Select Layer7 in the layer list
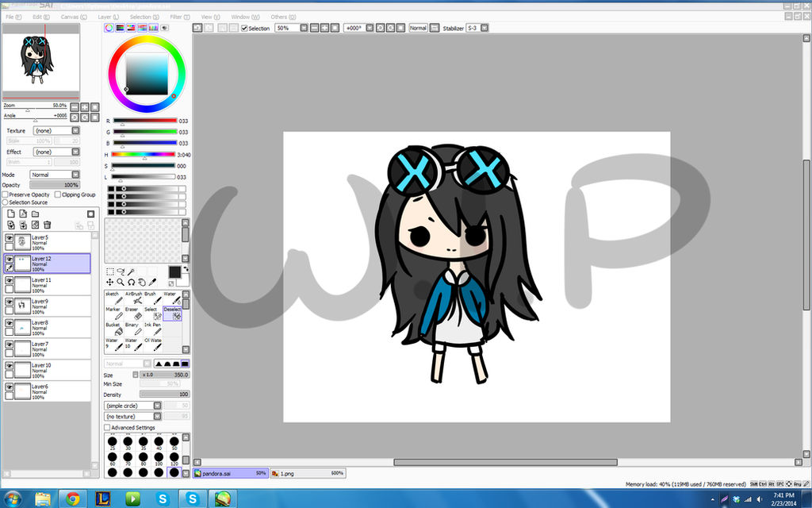Screen dimensions: 812x508 point(47,349)
